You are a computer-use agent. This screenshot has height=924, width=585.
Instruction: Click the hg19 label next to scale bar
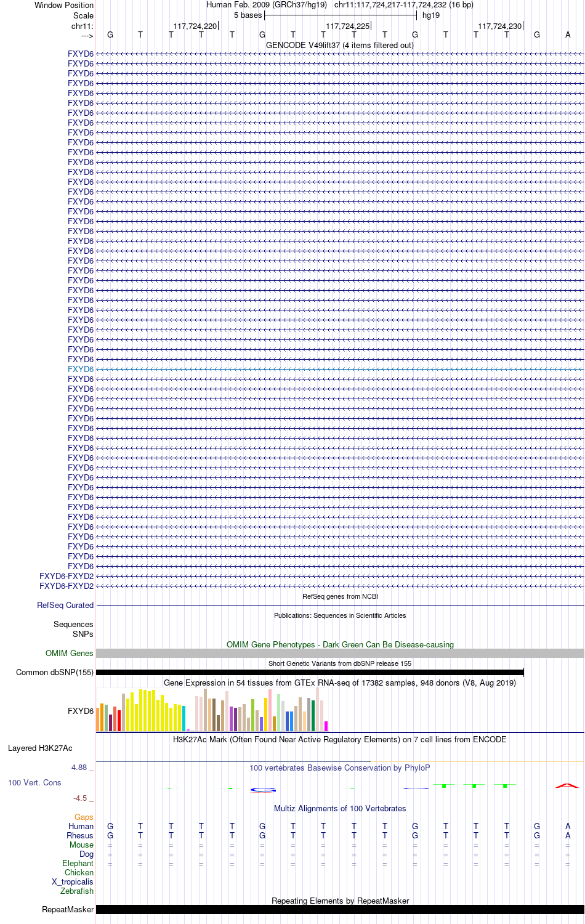pos(431,15)
